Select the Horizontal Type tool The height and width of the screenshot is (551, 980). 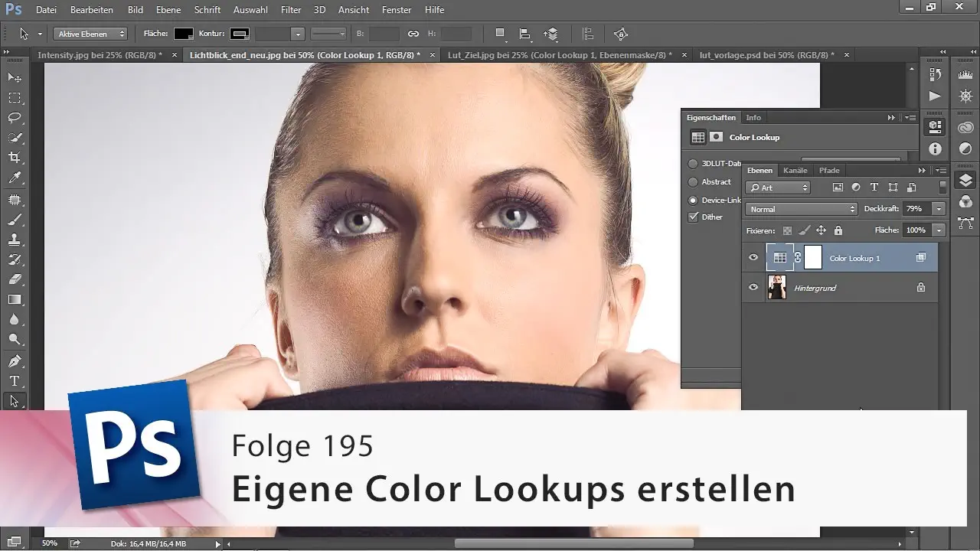coord(15,380)
